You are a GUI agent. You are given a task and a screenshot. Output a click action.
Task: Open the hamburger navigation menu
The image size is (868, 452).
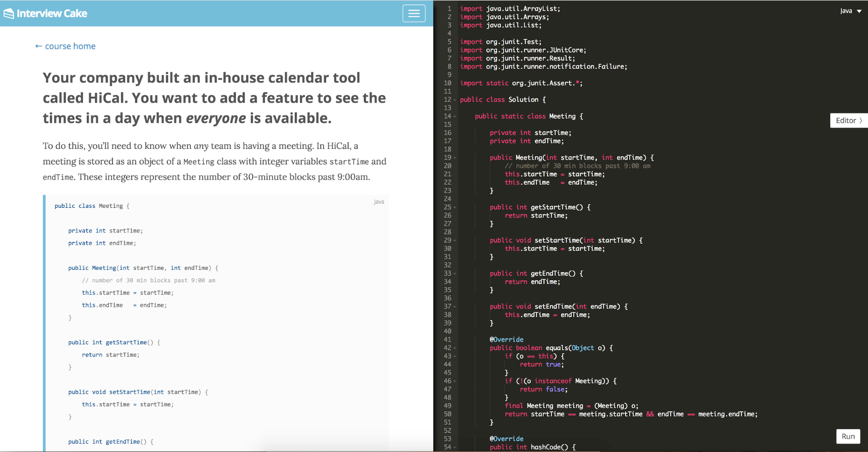tap(413, 14)
